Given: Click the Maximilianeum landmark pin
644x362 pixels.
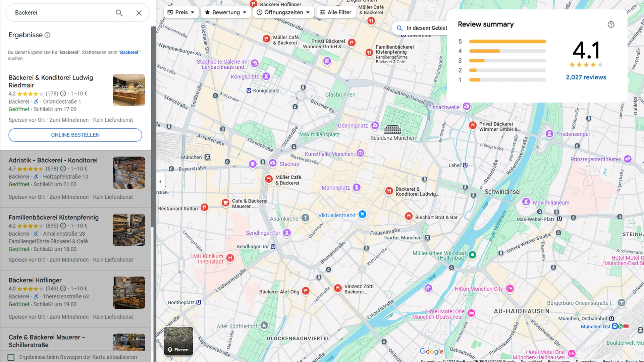Looking at the screenshot, I should 526,202.
